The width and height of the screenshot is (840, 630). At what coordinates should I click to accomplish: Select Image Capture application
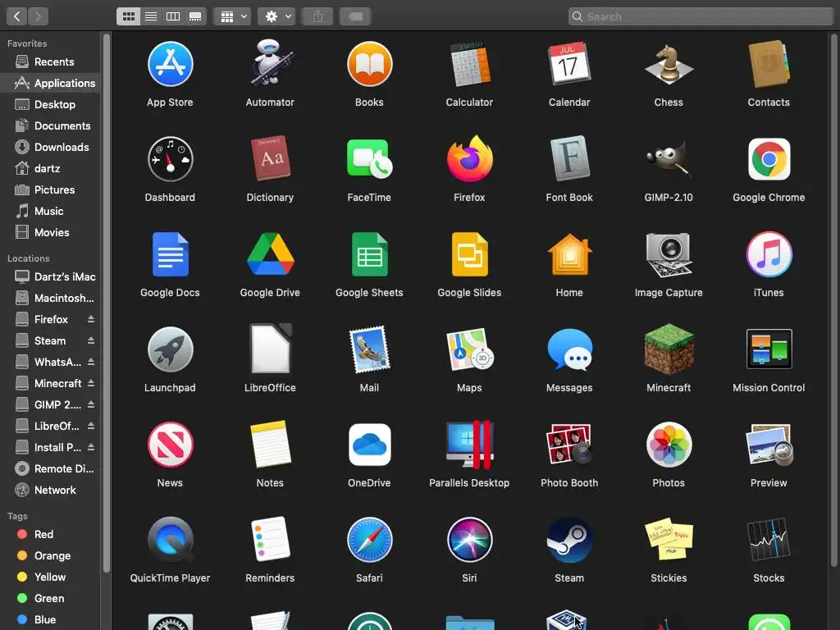click(669, 254)
